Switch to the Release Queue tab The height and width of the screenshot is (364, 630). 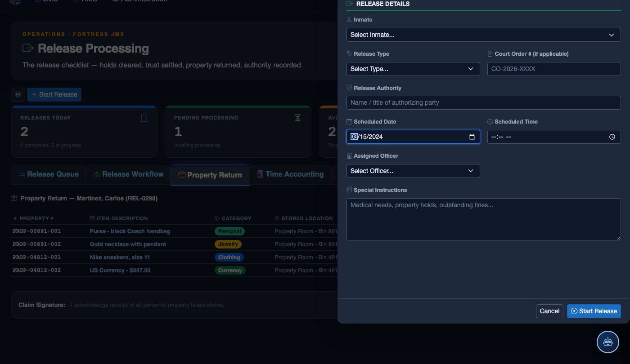(x=48, y=174)
